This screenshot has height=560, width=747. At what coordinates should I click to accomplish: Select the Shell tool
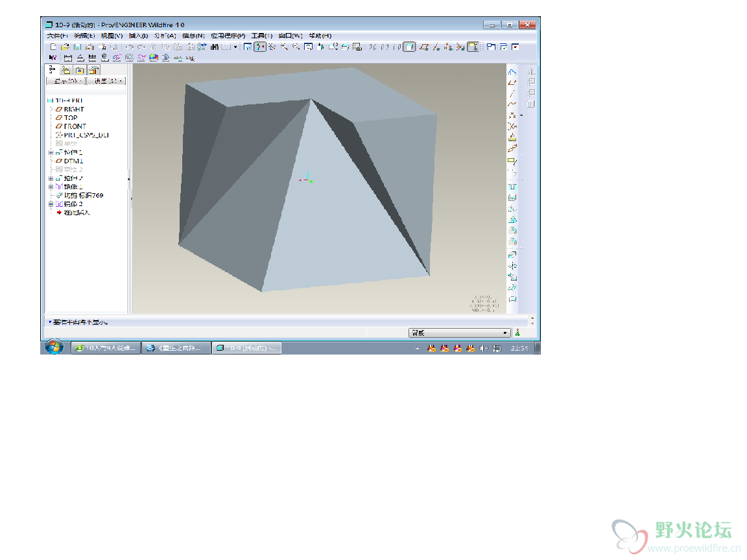click(512, 198)
